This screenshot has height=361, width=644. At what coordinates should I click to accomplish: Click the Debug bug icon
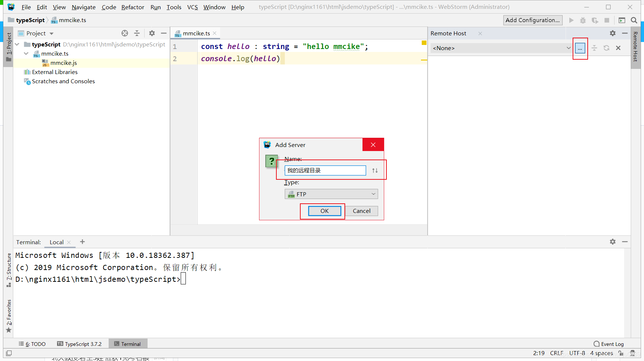[x=583, y=20]
